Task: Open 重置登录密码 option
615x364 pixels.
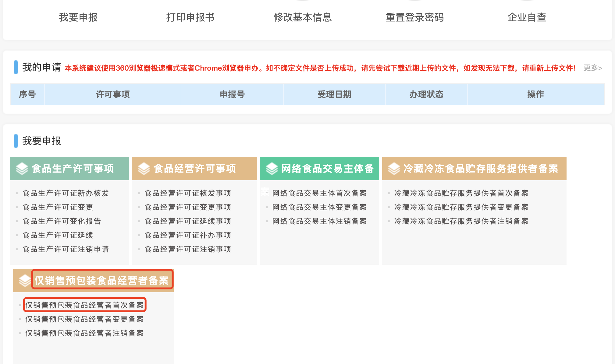Action: [414, 17]
